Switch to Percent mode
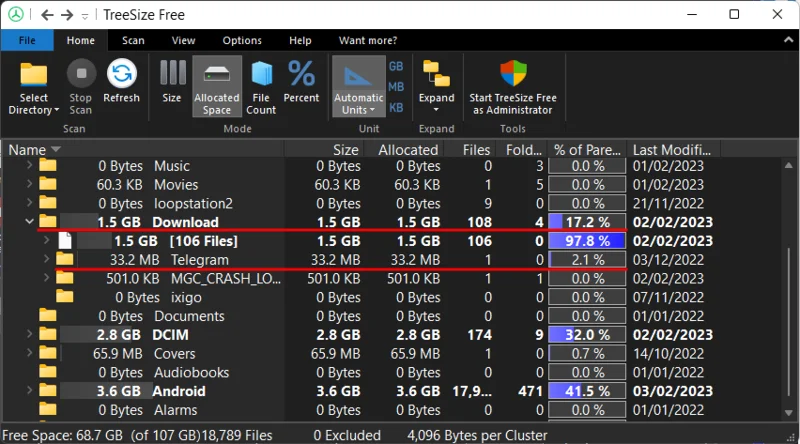This screenshot has height=444, width=800. click(x=302, y=82)
